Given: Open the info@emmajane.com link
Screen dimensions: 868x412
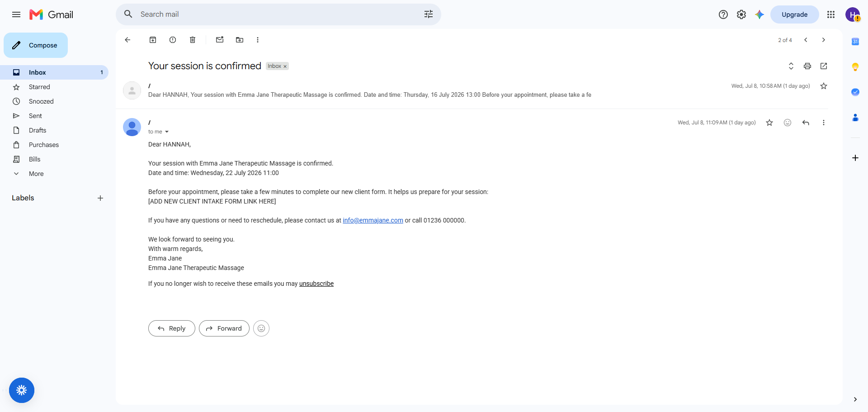Looking at the screenshot, I should coord(373,220).
